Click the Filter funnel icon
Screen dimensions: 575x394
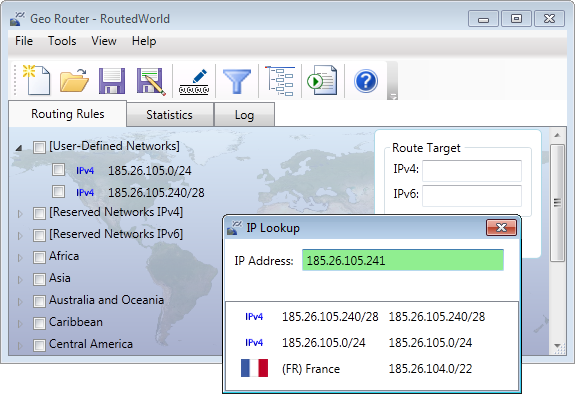[237, 81]
